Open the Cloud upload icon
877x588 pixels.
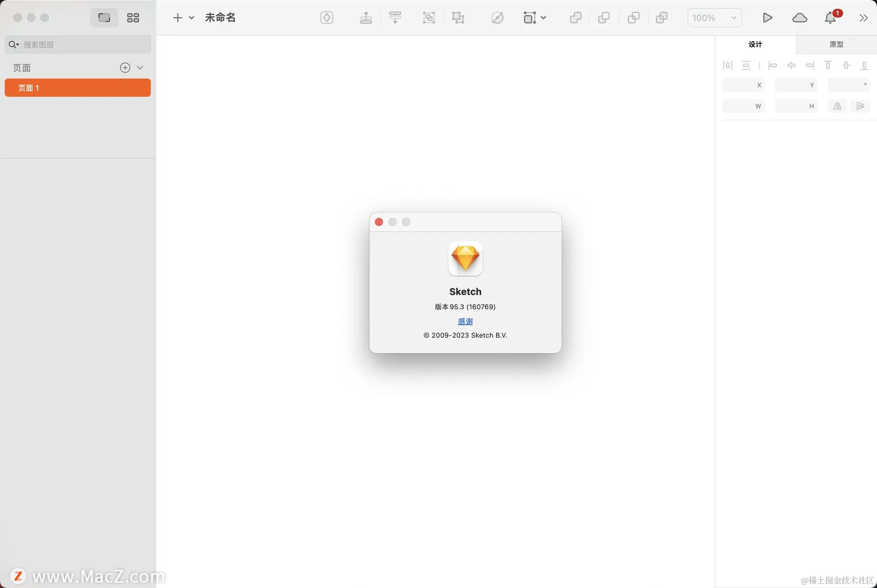(799, 18)
